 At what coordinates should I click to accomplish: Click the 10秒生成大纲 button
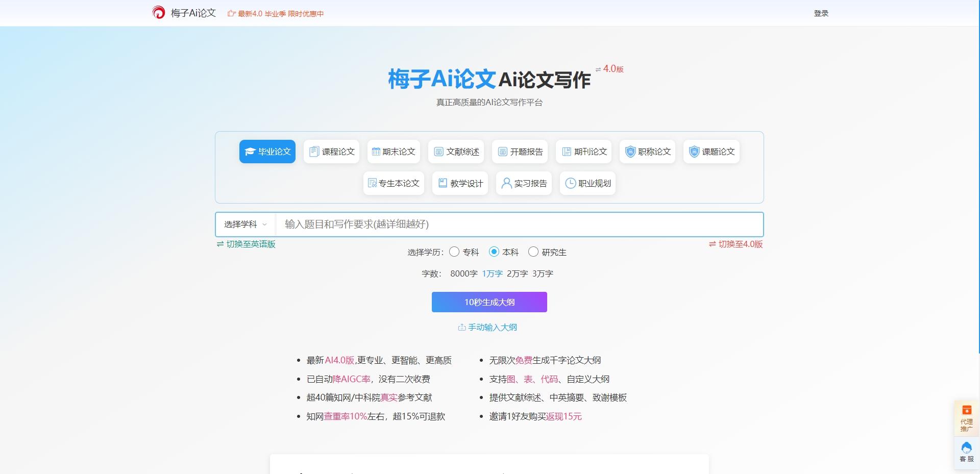click(x=489, y=302)
